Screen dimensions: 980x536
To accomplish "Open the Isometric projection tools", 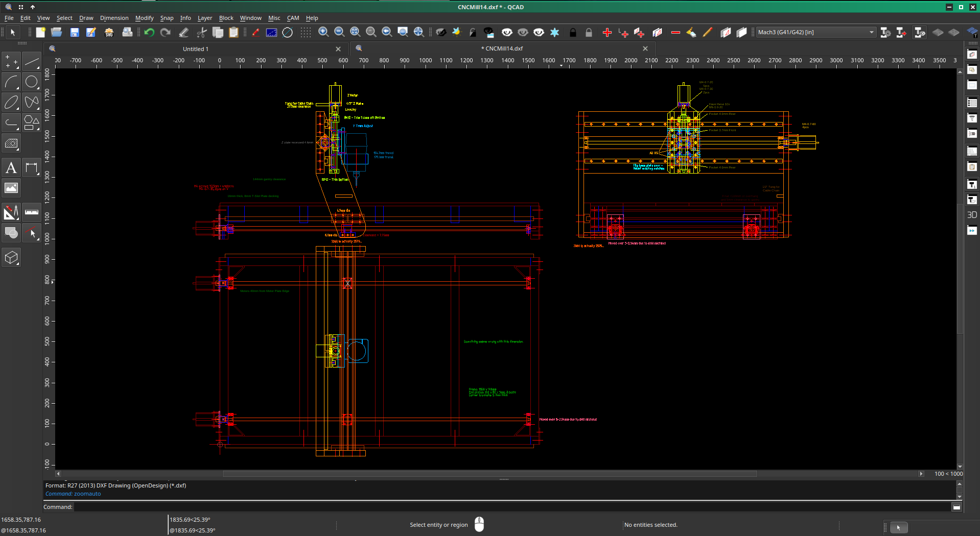I will (x=11, y=257).
